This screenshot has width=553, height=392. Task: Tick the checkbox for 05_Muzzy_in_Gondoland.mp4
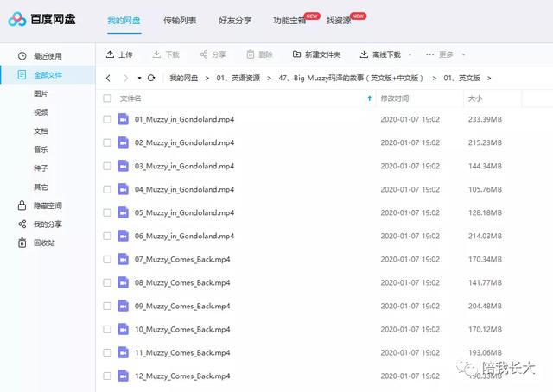107,212
